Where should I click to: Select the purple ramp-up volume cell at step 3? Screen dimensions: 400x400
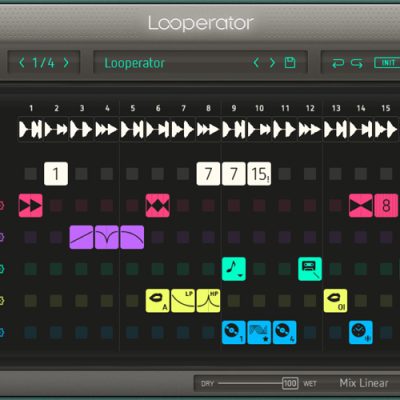[x=81, y=237]
